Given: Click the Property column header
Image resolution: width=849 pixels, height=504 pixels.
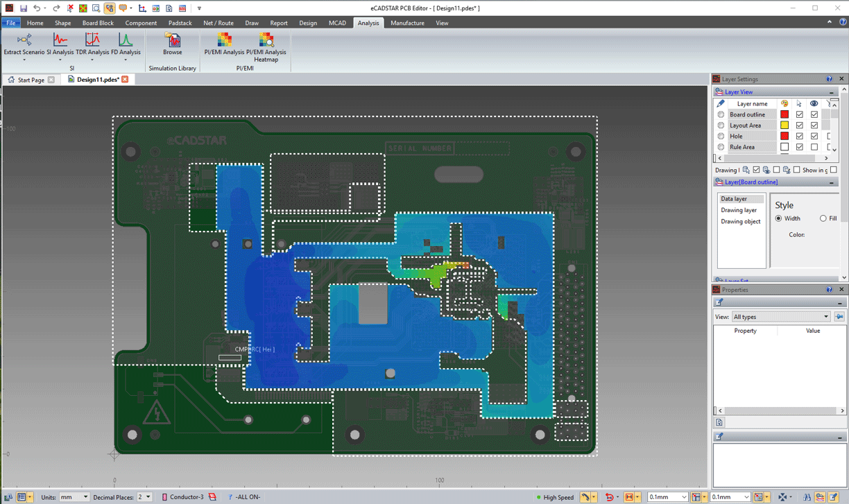Looking at the screenshot, I should 745,331.
